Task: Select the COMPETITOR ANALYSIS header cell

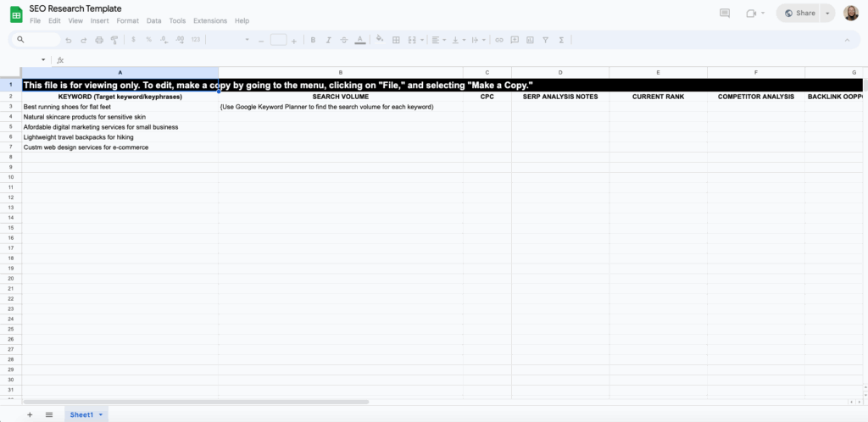Action: 755,97
